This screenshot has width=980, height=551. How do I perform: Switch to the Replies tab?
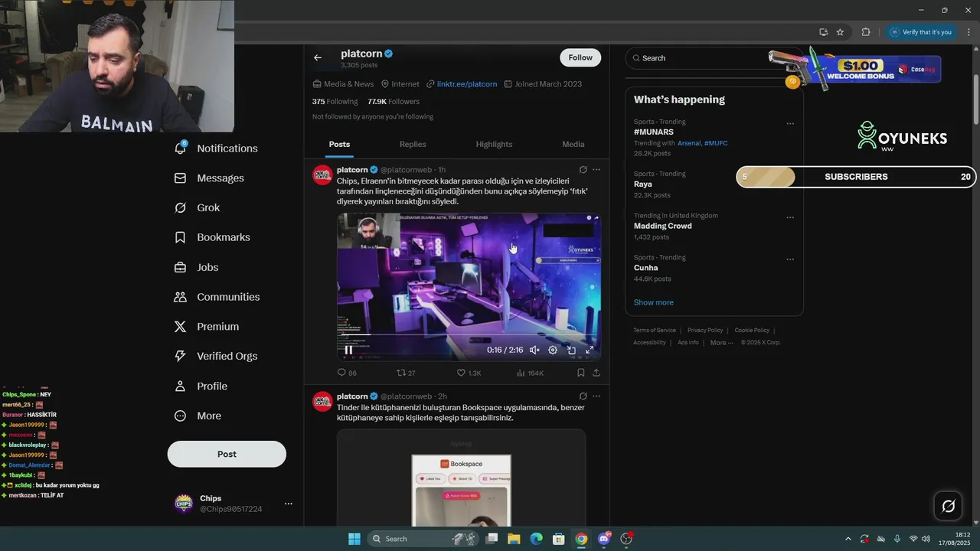(x=413, y=144)
